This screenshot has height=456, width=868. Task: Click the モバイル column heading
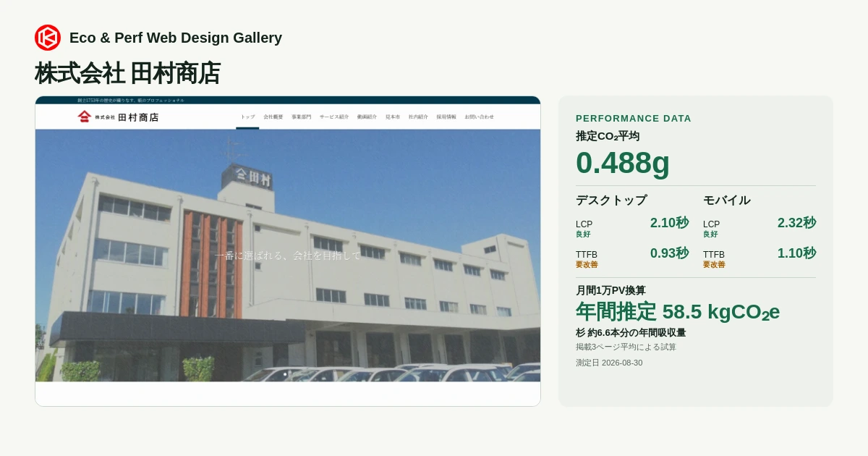coord(727,200)
